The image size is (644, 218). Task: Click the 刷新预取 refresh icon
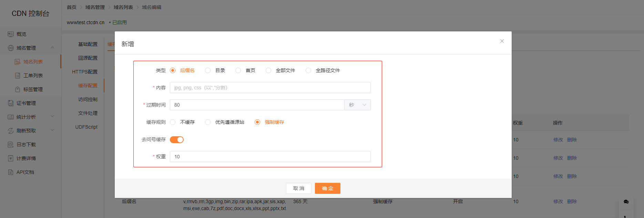pyautogui.click(x=11, y=131)
